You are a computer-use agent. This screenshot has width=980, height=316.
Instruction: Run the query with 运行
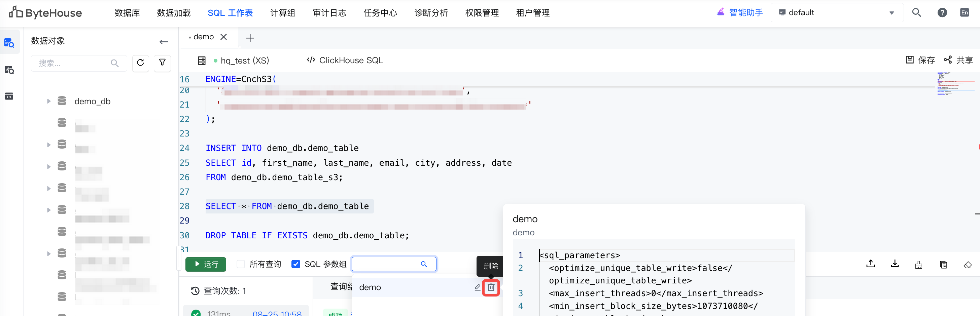pyautogui.click(x=206, y=264)
